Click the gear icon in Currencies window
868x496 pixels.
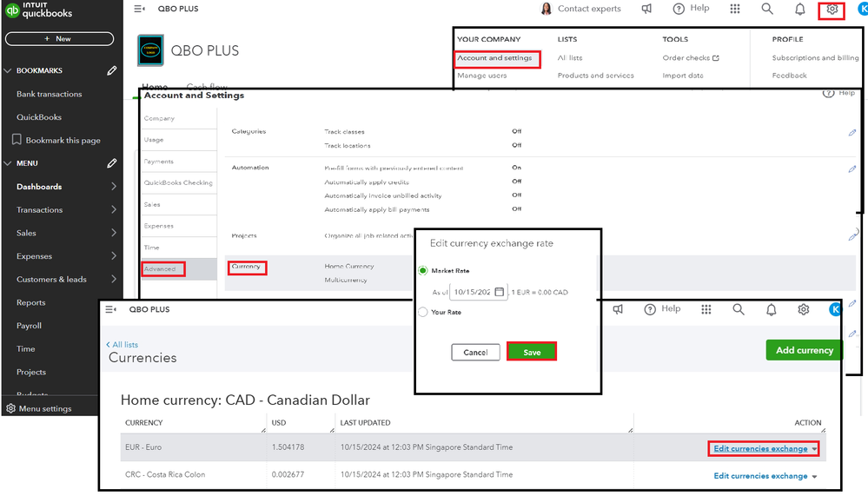point(803,309)
